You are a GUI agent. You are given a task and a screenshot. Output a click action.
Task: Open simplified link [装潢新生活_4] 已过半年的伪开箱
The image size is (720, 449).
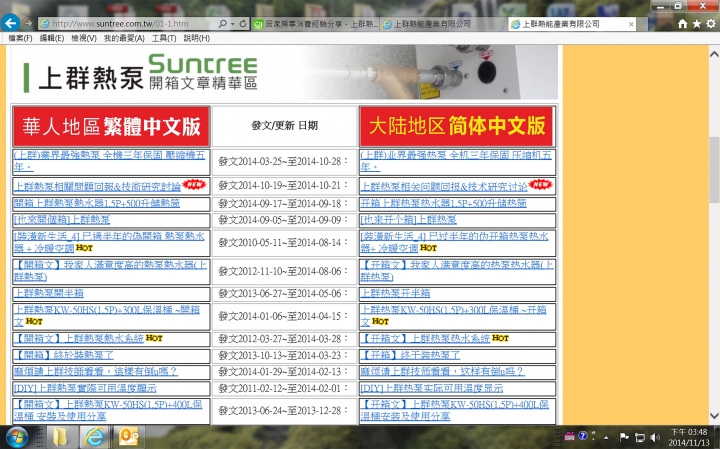tap(455, 242)
